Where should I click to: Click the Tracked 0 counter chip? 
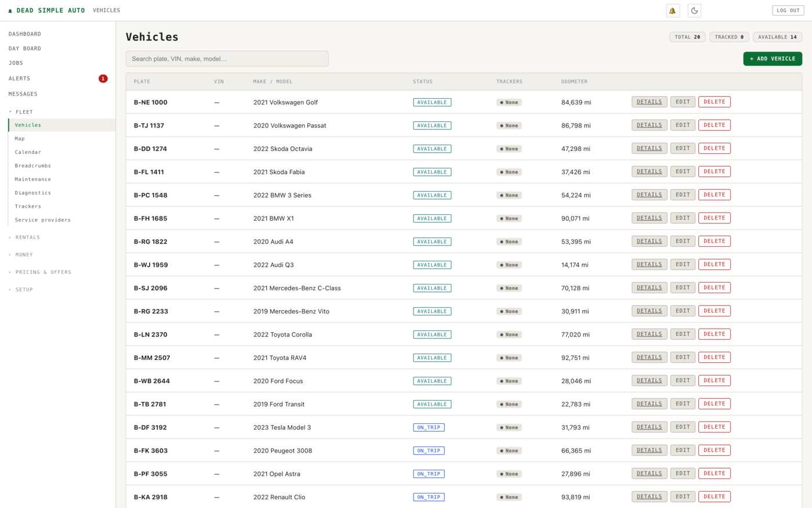tap(729, 37)
